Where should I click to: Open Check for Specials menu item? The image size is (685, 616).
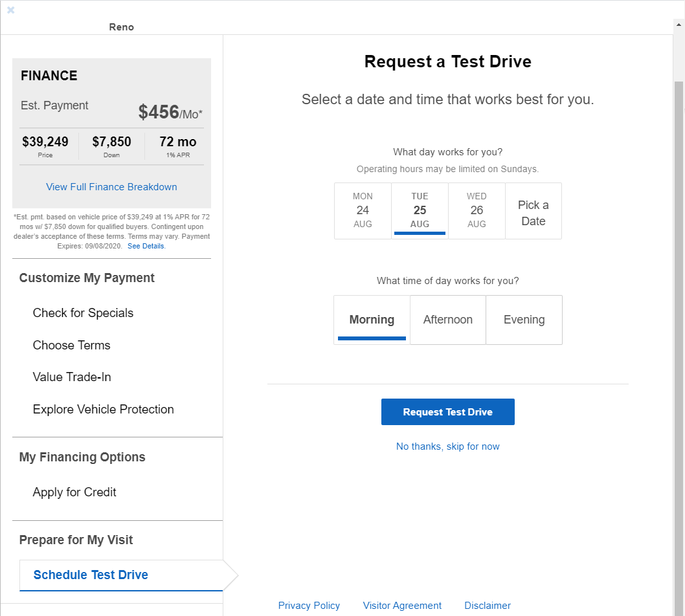[83, 313]
